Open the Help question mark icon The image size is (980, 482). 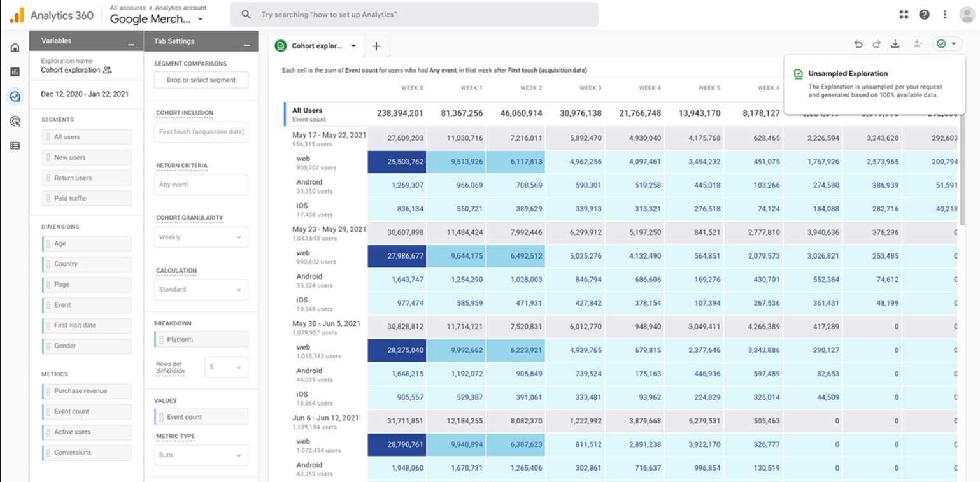(924, 15)
